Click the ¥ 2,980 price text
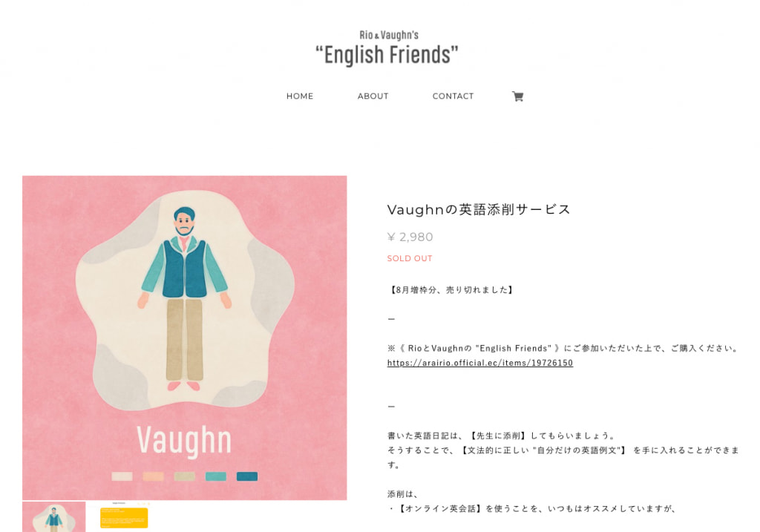Image resolution: width=760 pixels, height=532 pixels. 410,237
